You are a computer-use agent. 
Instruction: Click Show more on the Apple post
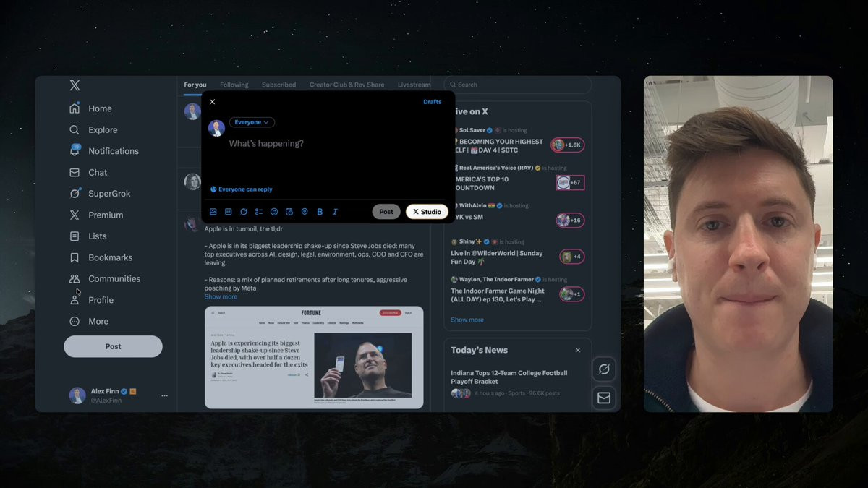point(221,296)
